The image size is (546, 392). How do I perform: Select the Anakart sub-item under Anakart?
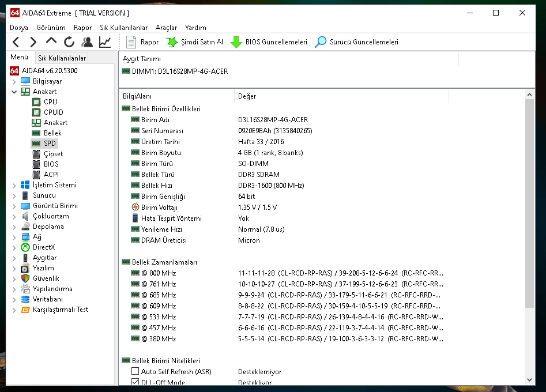(x=50, y=123)
